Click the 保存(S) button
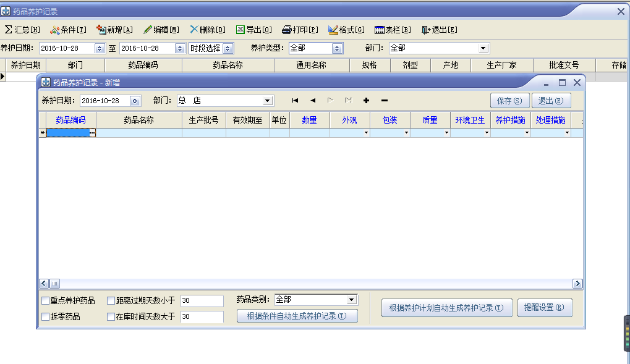 (509, 101)
